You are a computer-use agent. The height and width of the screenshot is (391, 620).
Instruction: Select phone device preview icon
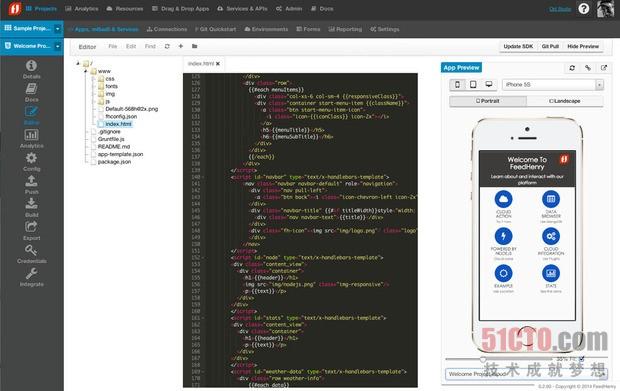tap(457, 85)
